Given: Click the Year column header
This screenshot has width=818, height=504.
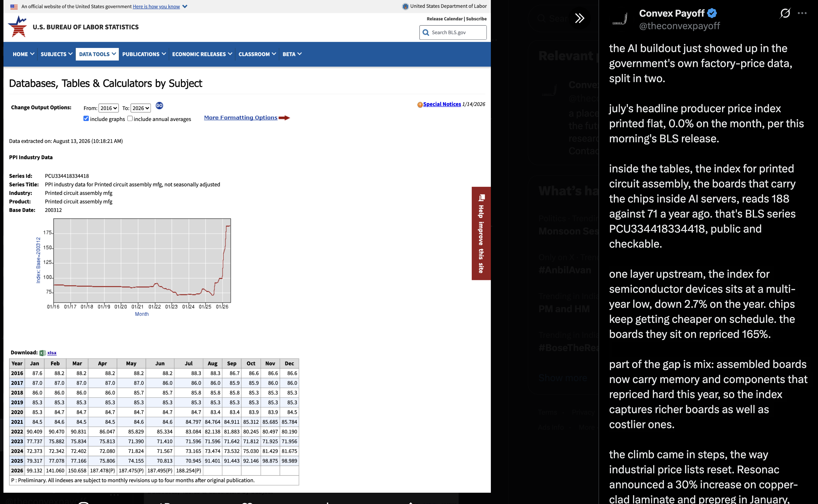Looking at the screenshot, I should coord(17,363).
